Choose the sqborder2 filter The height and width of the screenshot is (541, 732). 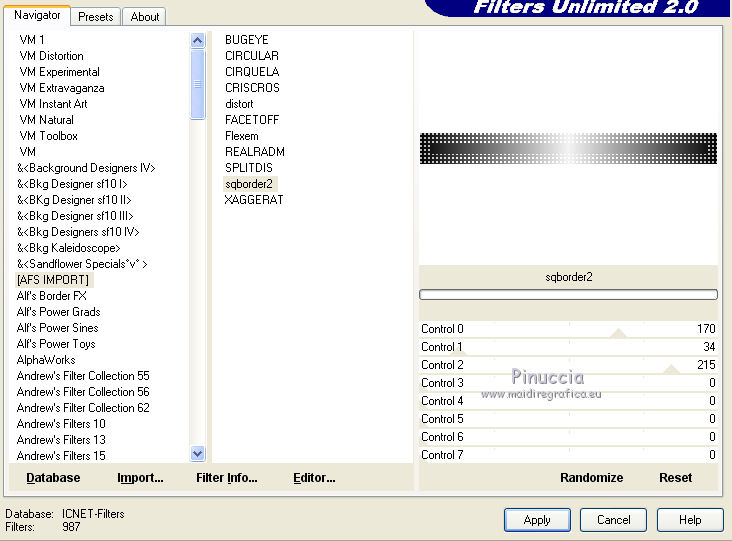point(249,184)
